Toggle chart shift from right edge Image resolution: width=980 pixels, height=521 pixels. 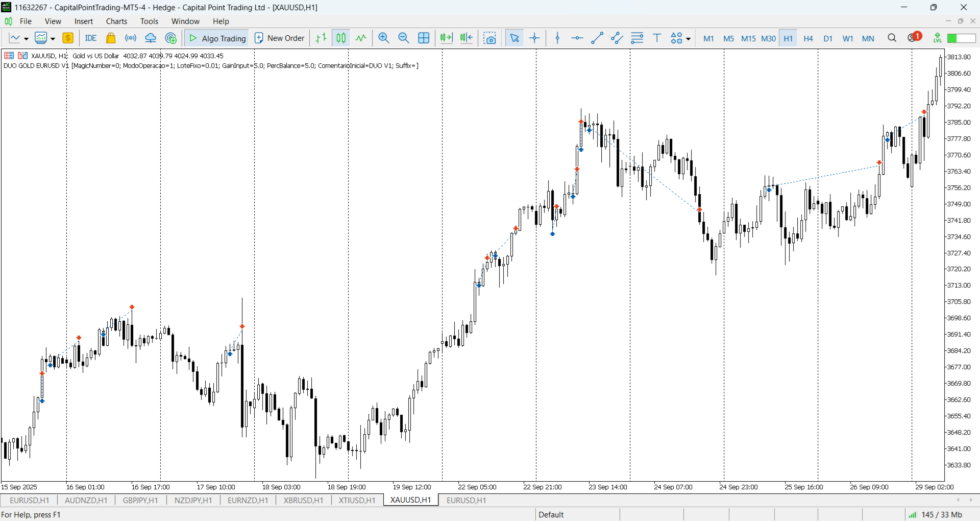pyautogui.click(x=467, y=38)
